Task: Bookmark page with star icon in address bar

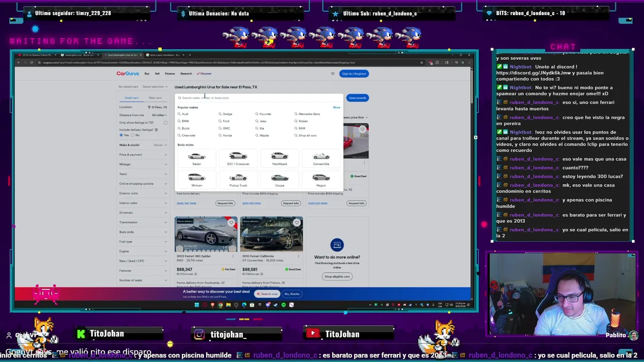Action: tap(422, 63)
